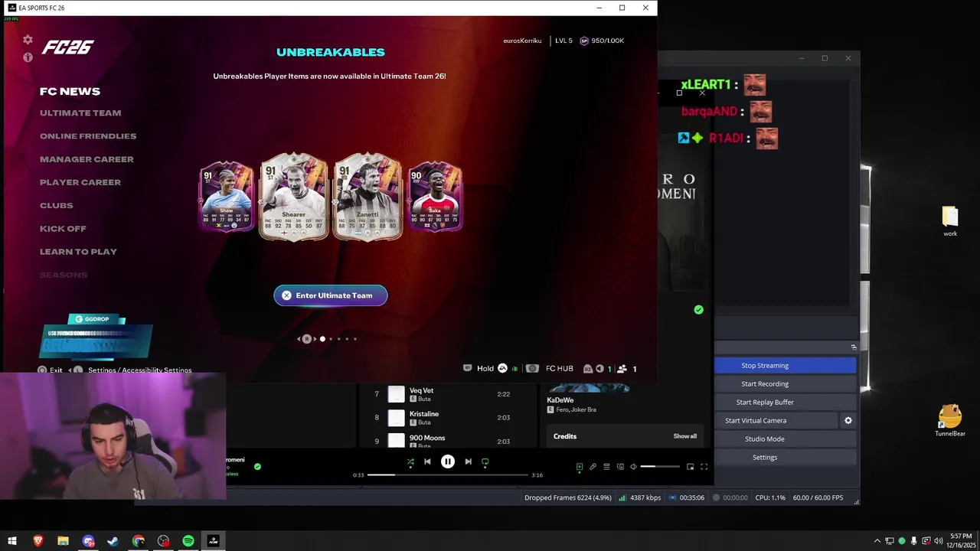Click the username eurosKorriku
Image resolution: width=980 pixels, height=551 pixels.
tap(522, 41)
